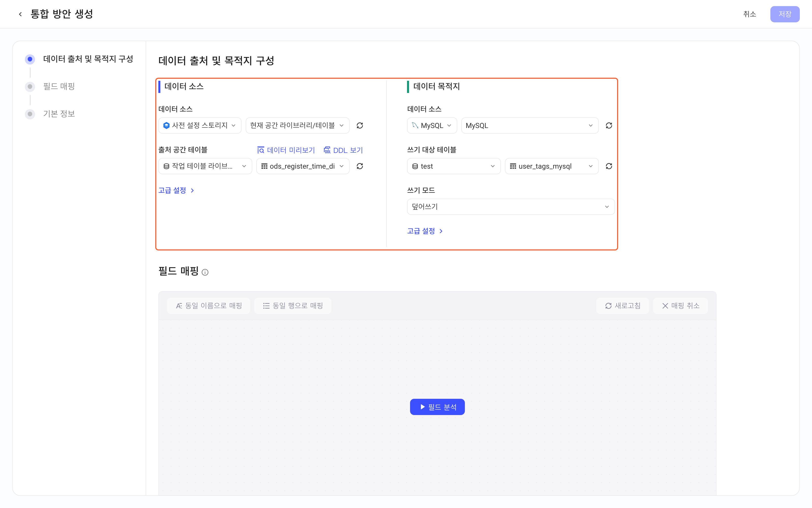Viewport: 812px width, 508px height.
Task: Refresh the 쓰기 대상 테이블 list
Action: click(x=609, y=166)
